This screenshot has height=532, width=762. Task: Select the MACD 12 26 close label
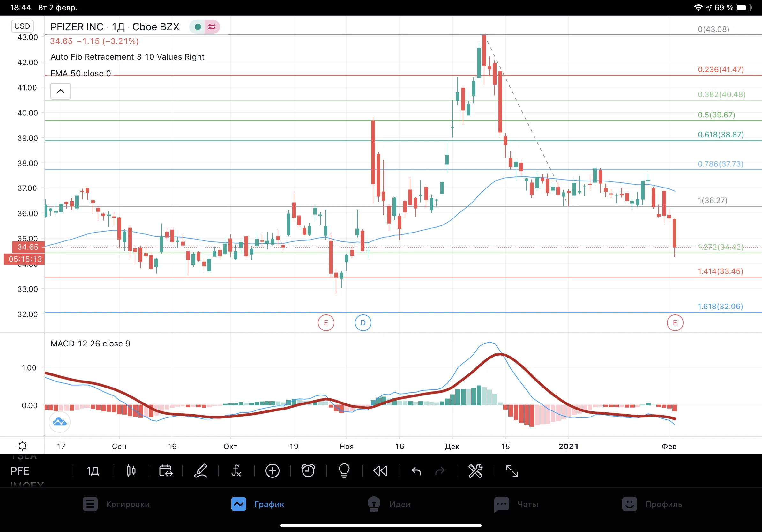tap(90, 344)
